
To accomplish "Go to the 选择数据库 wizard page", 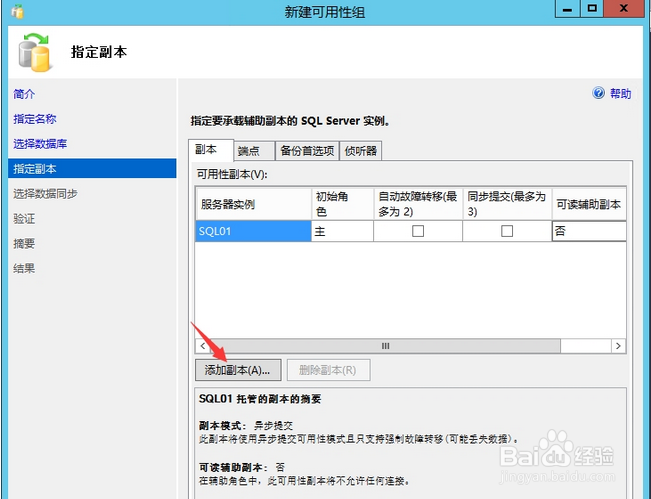I will click(40, 144).
